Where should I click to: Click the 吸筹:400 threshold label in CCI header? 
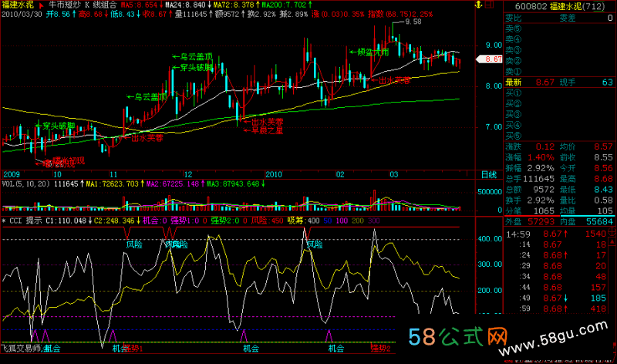(303, 221)
